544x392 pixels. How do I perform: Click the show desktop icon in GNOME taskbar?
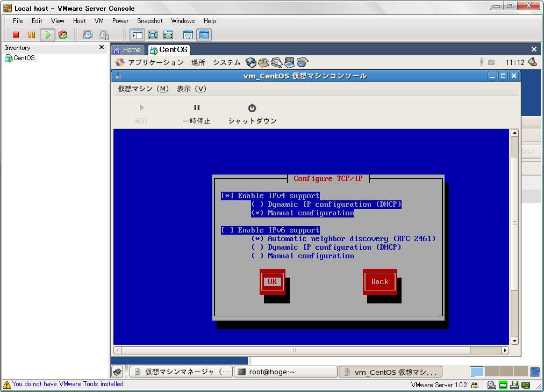click(118, 372)
